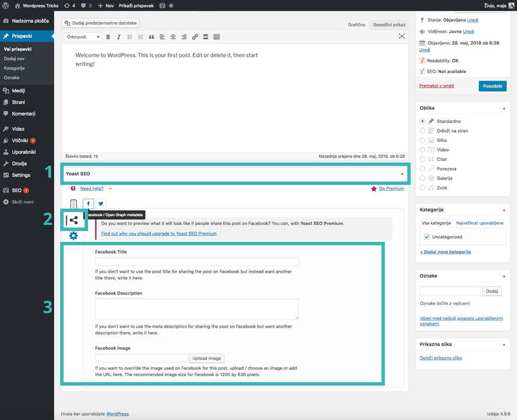This screenshot has width=517, height=420.
Task: Click the Posodobi update button
Action: pos(493,86)
